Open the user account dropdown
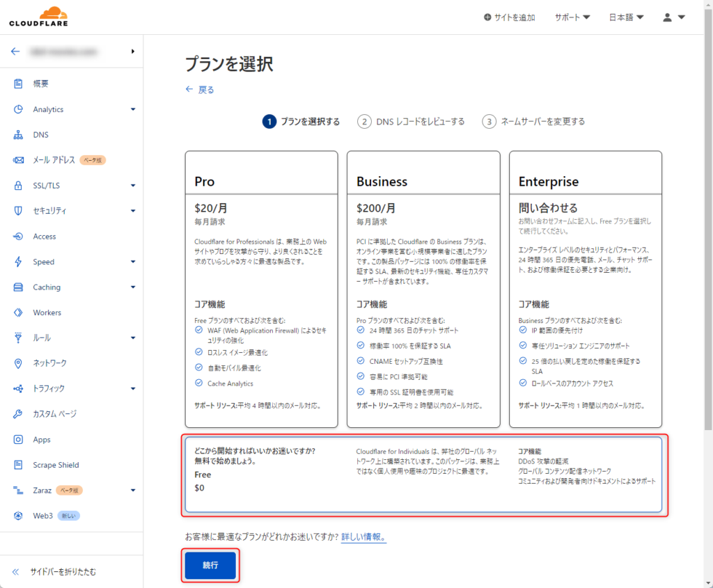This screenshot has height=588, width=713. [x=673, y=17]
